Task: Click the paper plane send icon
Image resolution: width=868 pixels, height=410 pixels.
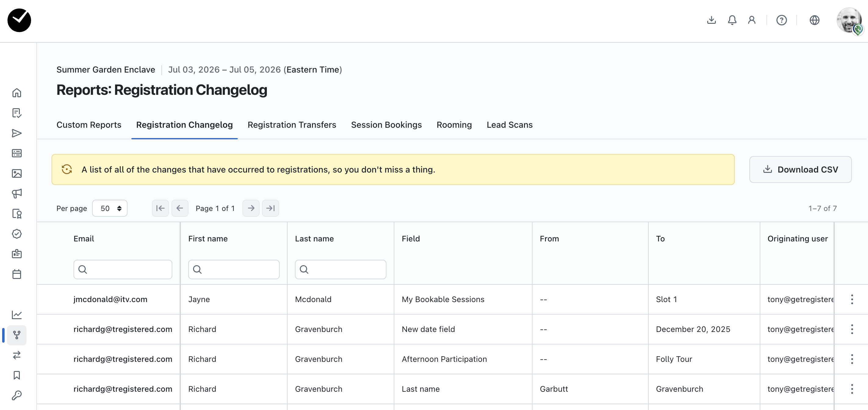Action: point(16,133)
